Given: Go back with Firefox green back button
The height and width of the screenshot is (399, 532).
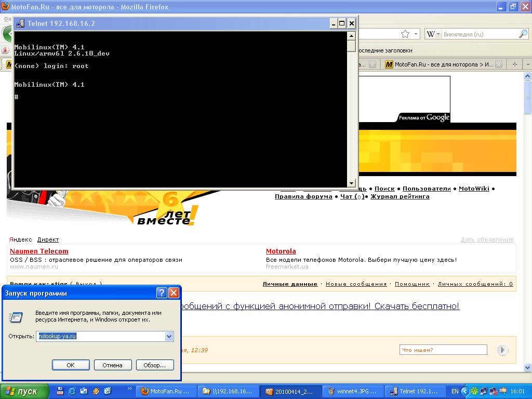Looking at the screenshot, I should click(7, 34).
